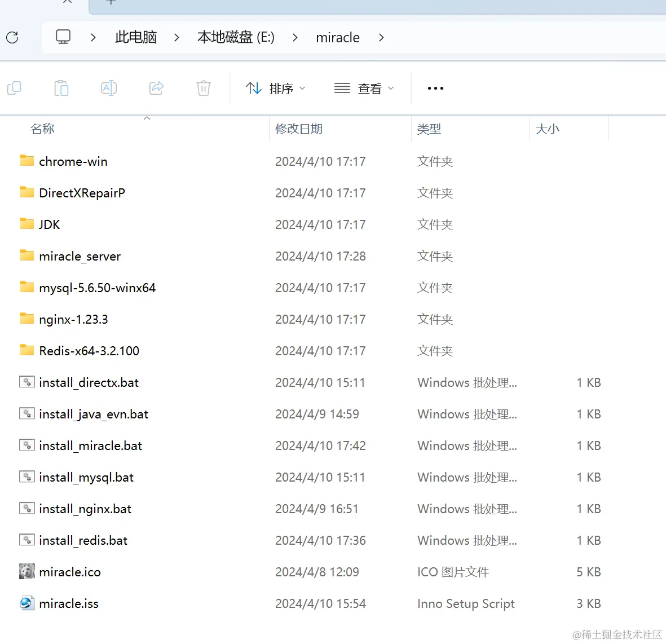Image resolution: width=666 pixels, height=644 pixels.
Task: Select the JDK folder name
Action: 49,224
